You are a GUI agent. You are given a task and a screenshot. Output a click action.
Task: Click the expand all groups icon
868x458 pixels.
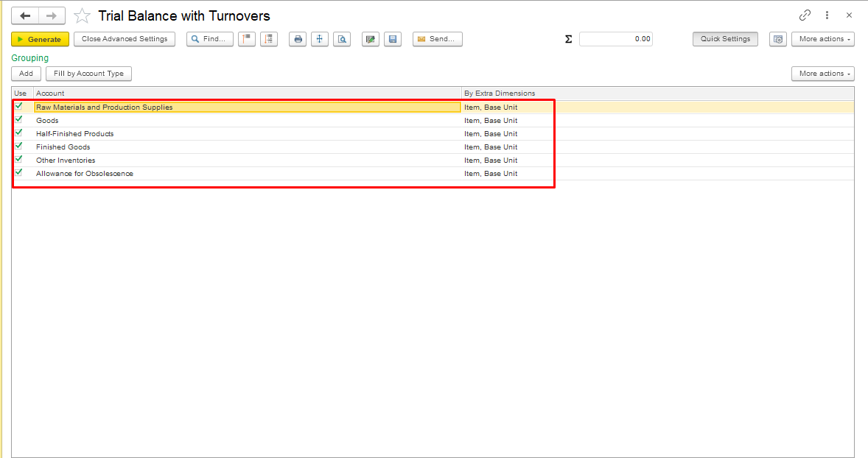click(x=269, y=39)
